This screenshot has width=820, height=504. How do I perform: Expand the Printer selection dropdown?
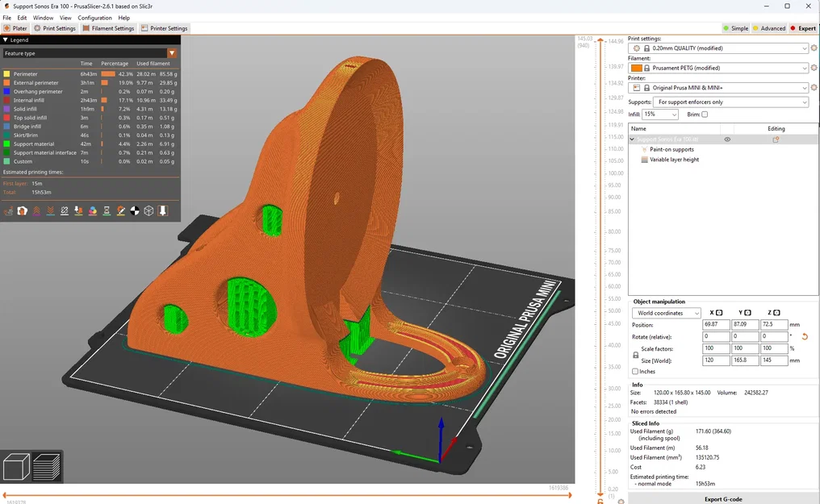[718, 88]
